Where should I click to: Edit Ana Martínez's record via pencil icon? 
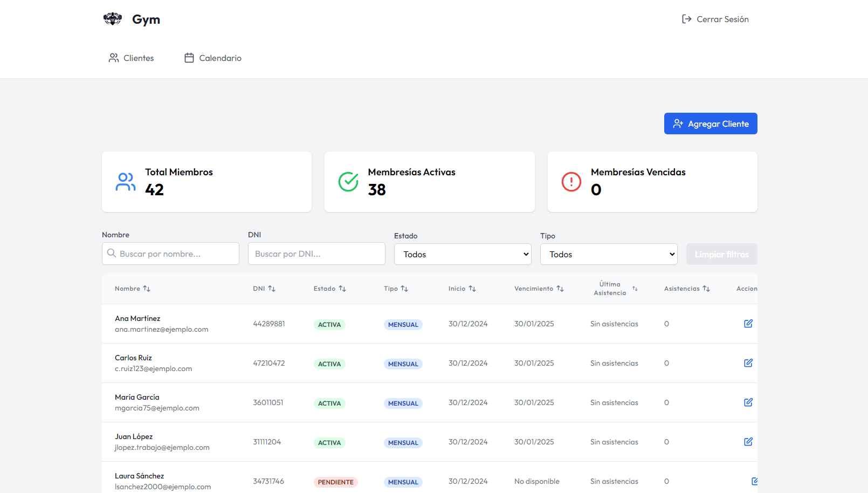coord(748,324)
